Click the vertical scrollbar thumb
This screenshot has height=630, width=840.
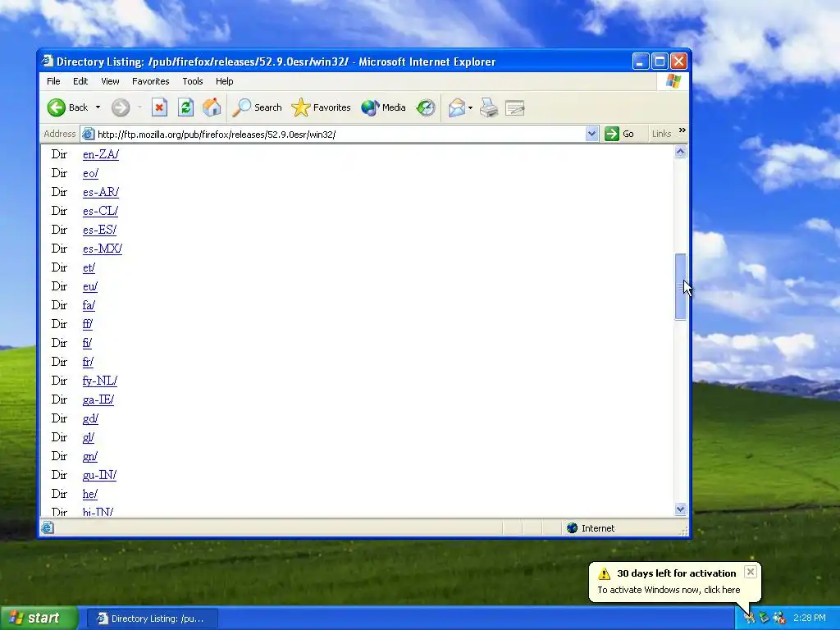pyautogui.click(x=680, y=286)
